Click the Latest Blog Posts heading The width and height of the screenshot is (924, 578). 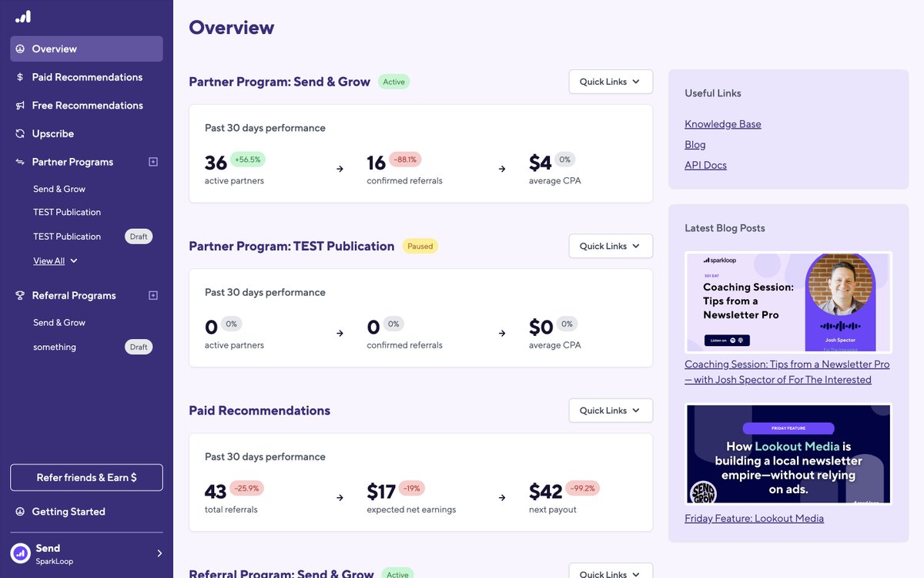pyautogui.click(x=725, y=228)
